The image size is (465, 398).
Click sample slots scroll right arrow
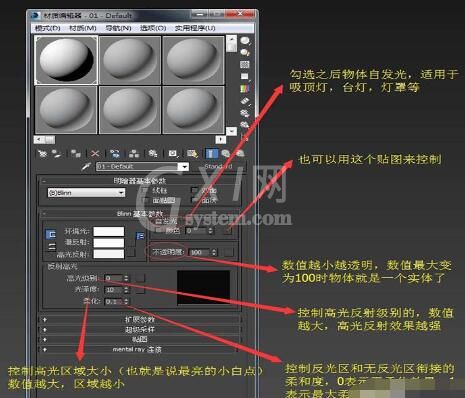221,139
